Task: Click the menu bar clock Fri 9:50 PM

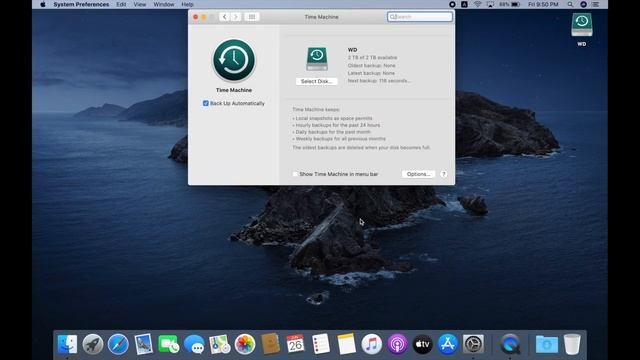Action: (x=543, y=4)
